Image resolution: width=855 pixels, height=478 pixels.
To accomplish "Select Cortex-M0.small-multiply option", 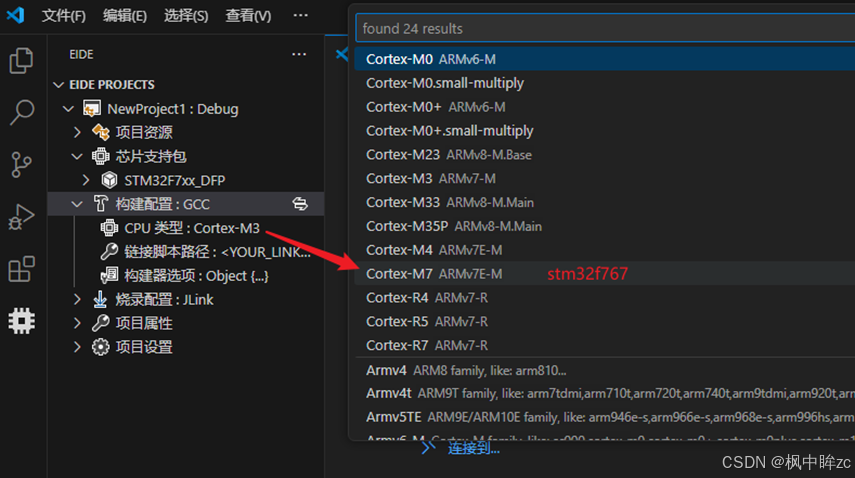I will [x=605, y=83].
